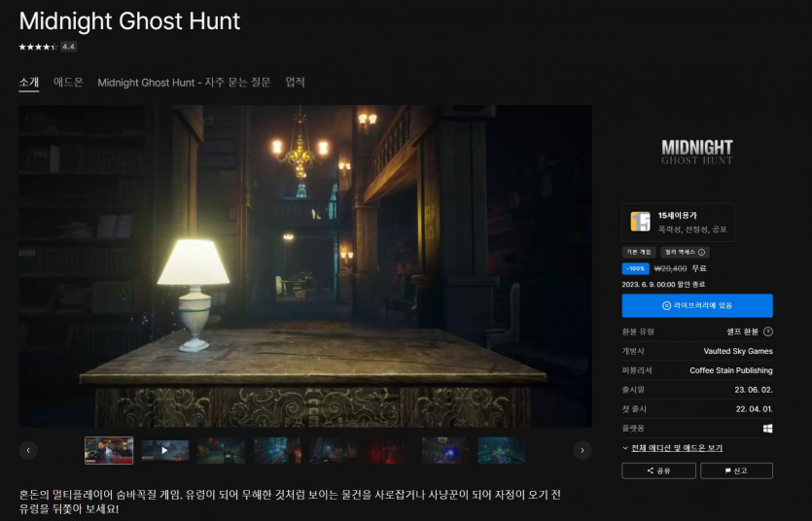Click the Midnight Ghost Hunt page title

coord(129,21)
